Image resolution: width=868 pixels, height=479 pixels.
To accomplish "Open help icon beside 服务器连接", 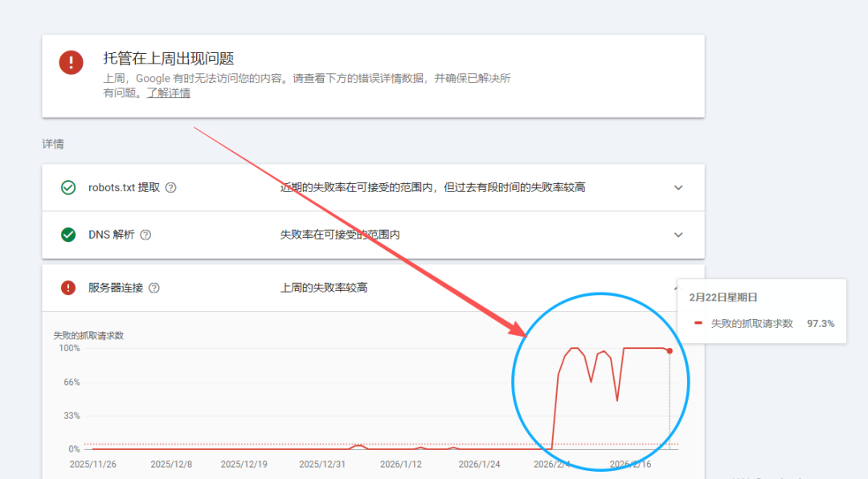I will pos(154,288).
